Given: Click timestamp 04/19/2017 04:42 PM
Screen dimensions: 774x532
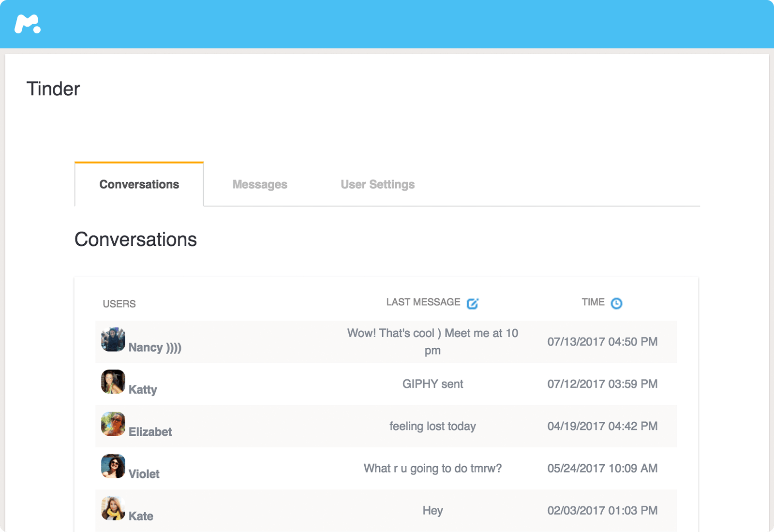Looking at the screenshot, I should point(602,426).
